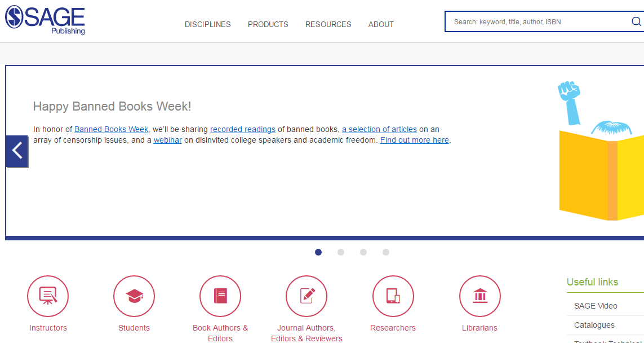The height and width of the screenshot is (343, 644).
Task: Click the Useful links heading
Action: [592, 282]
